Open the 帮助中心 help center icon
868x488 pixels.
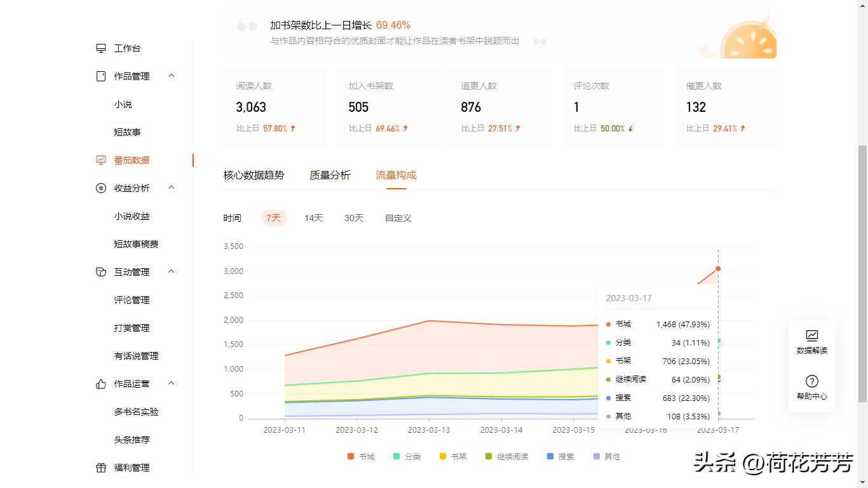811,381
